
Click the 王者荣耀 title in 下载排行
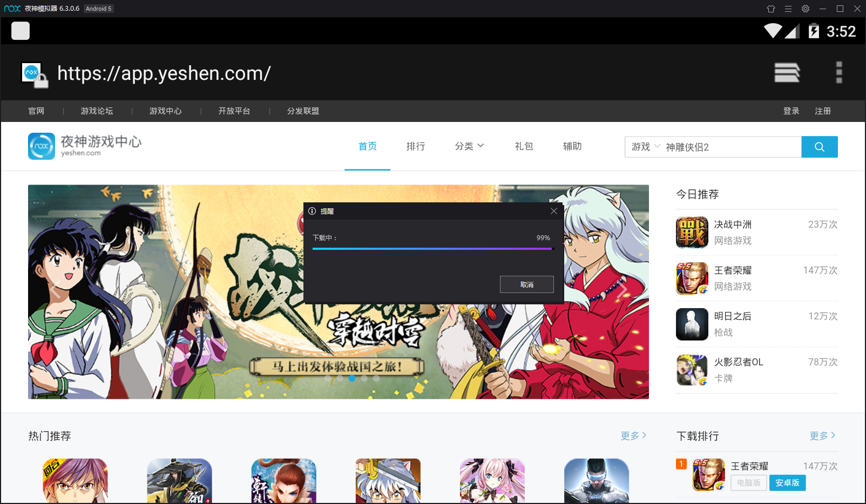(749, 466)
